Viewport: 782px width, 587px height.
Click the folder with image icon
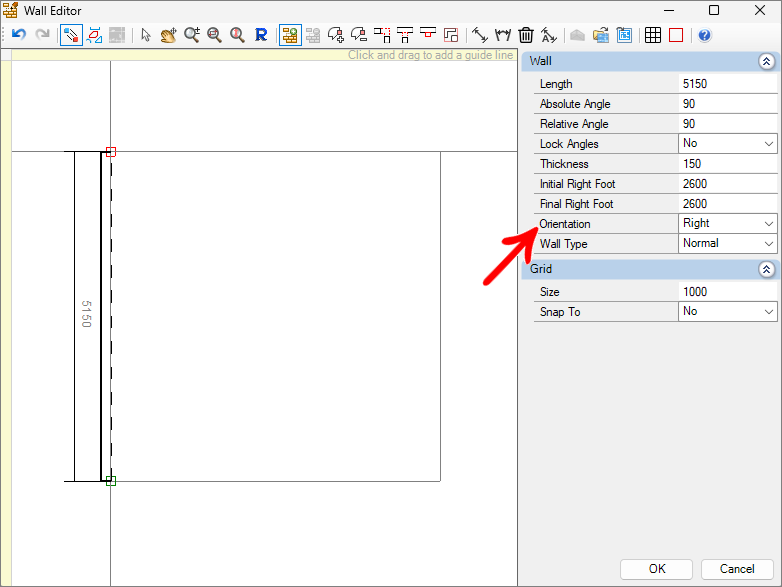coord(601,35)
